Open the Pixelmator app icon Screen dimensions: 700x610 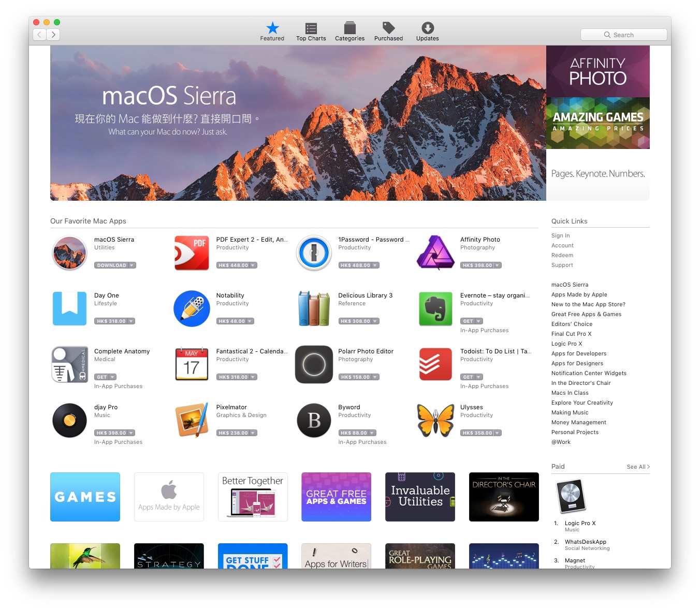[192, 421]
